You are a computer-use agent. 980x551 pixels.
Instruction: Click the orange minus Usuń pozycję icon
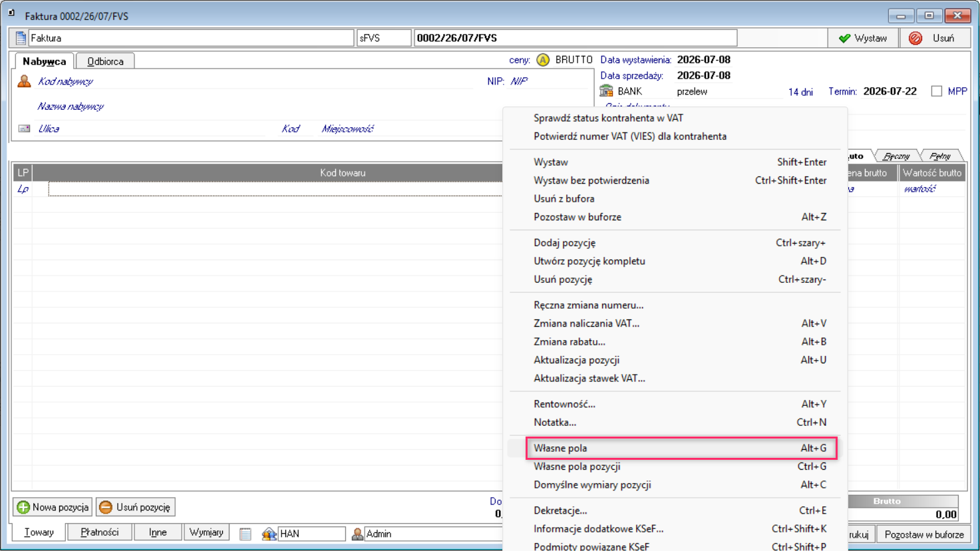(x=106, y=507)
